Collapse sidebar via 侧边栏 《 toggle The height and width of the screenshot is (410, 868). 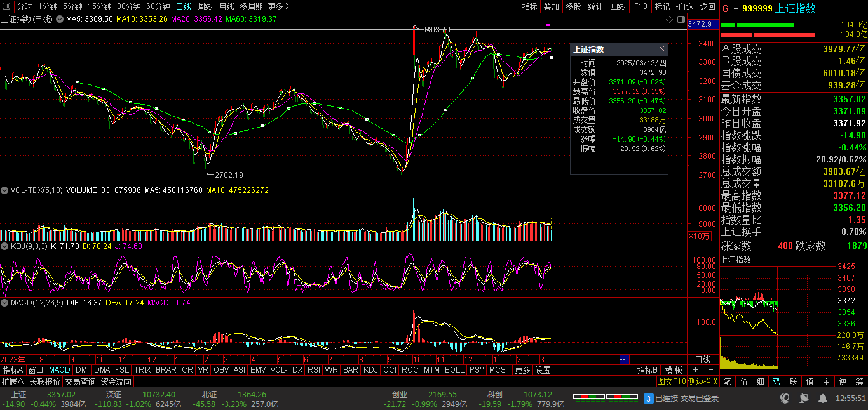[x=703, y=381]
